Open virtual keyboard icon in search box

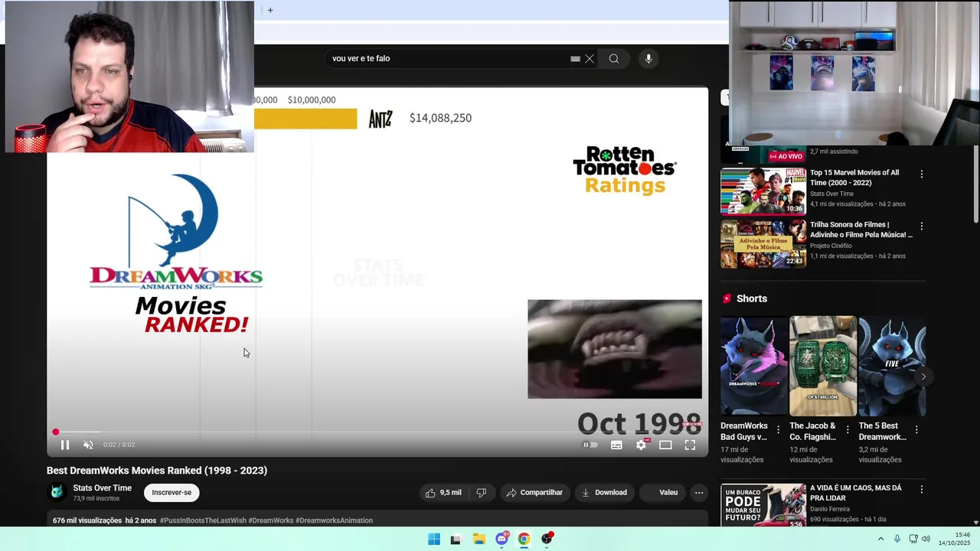pos(575,59)
